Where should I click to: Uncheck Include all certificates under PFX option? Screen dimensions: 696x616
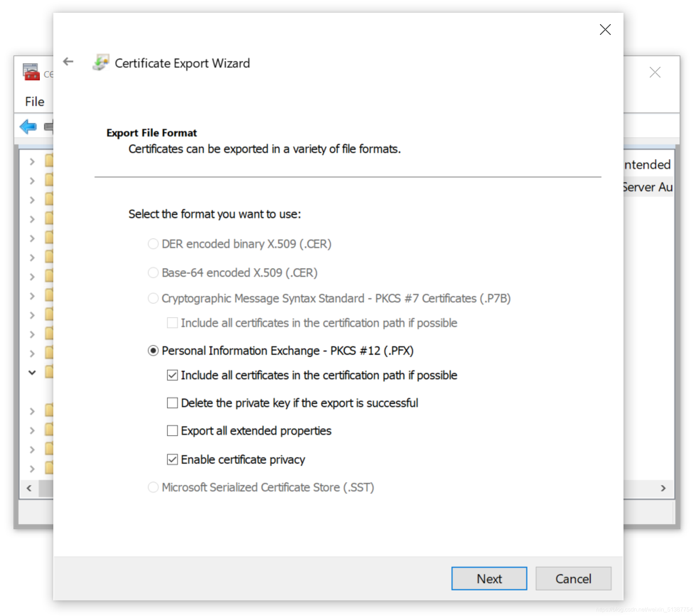(172, 375)
